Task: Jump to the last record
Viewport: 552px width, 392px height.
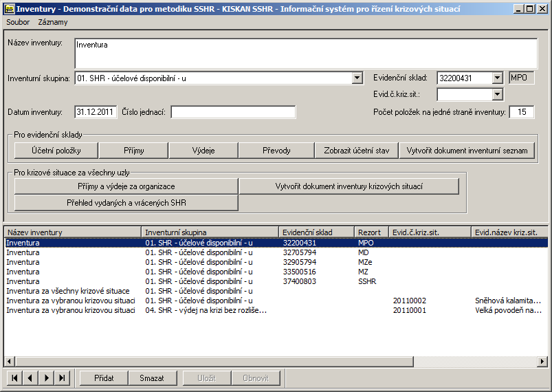Action: coord(63,378)
